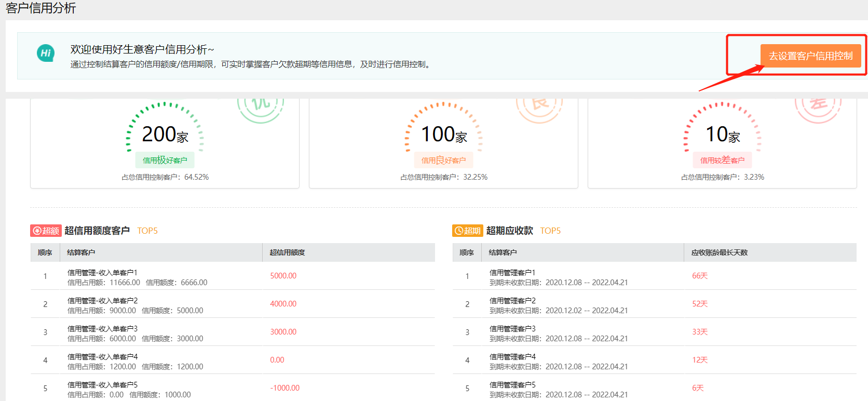This screenshot has height=401, width=868.
Task: Open the 66天 overdue days link
Action: pos(699,276)
